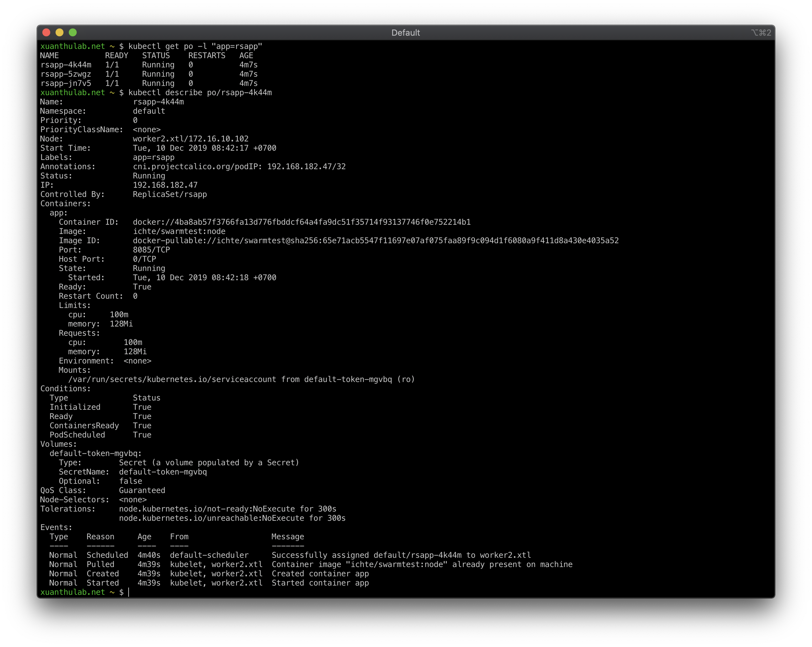Click the Scheduled event reason

(107, 555)
